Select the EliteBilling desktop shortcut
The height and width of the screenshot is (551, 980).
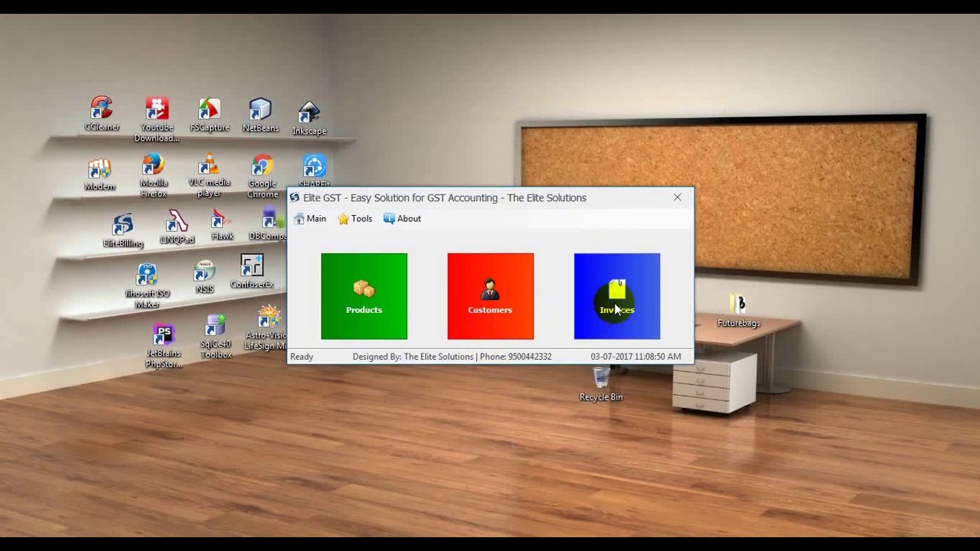coord(122,230)
